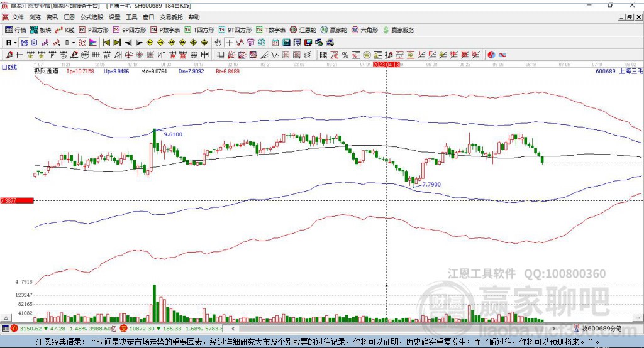The image size is (644, 348).
Task: Click the 600689 上海三毛 stock label
Action: coord(619,71)
